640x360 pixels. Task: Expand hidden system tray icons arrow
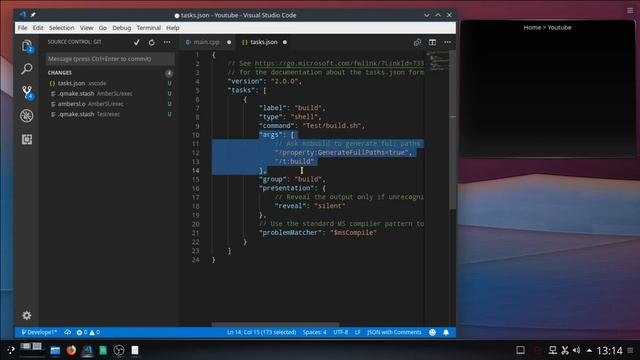pyautogui.click(x=589, y=350)
